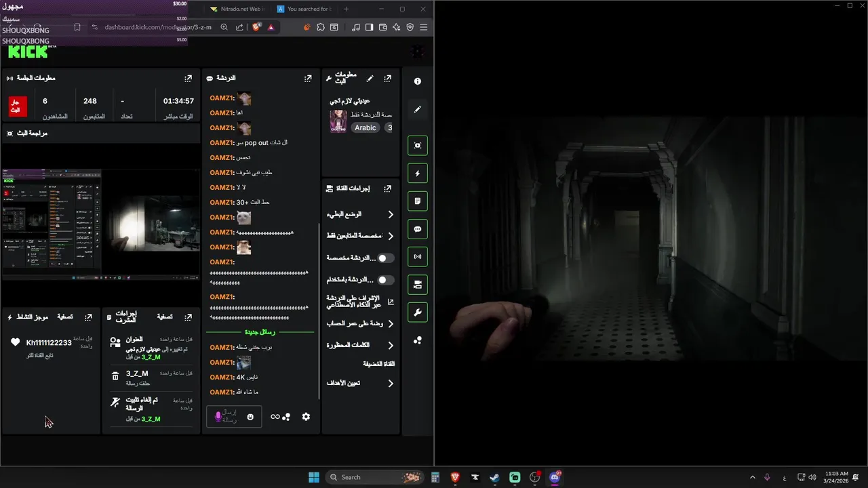Image resolution: width=868 pixels, height=488 pixels.
Task: Expand the followers-only chat chevron
Action: pyautogui.click(x=391, y=236)
